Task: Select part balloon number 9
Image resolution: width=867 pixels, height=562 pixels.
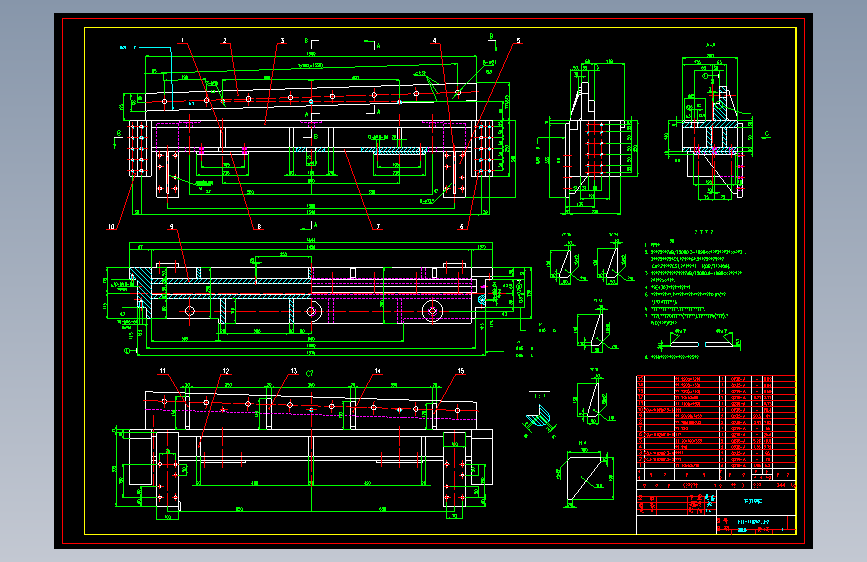Action: point(171,226)
